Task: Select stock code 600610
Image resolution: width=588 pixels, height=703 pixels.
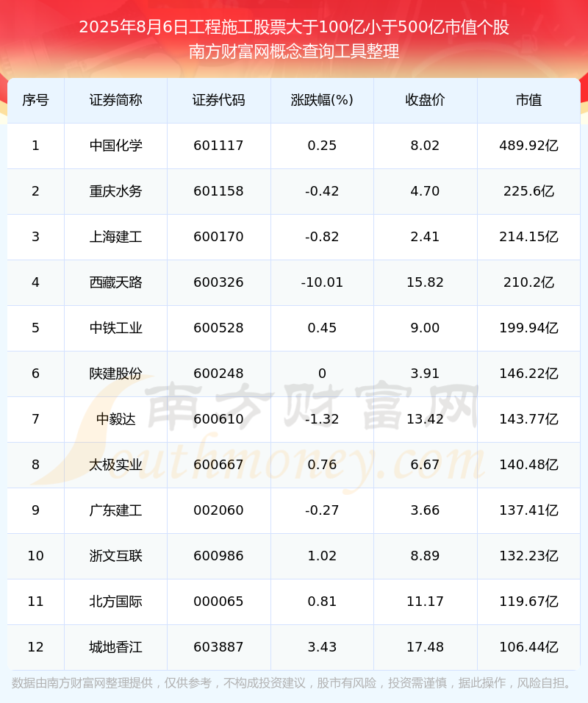Action: [x=219, y=419]
